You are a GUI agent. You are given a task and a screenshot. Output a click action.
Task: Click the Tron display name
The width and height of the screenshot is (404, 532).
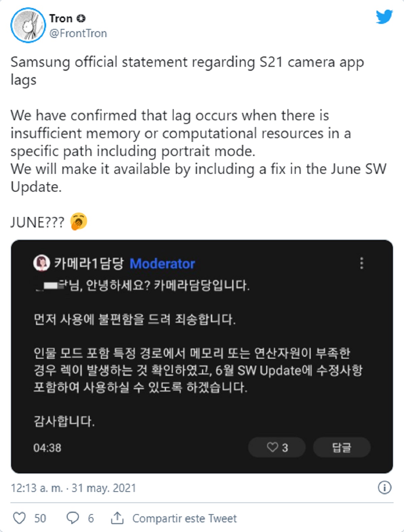[x=61, y=18]
